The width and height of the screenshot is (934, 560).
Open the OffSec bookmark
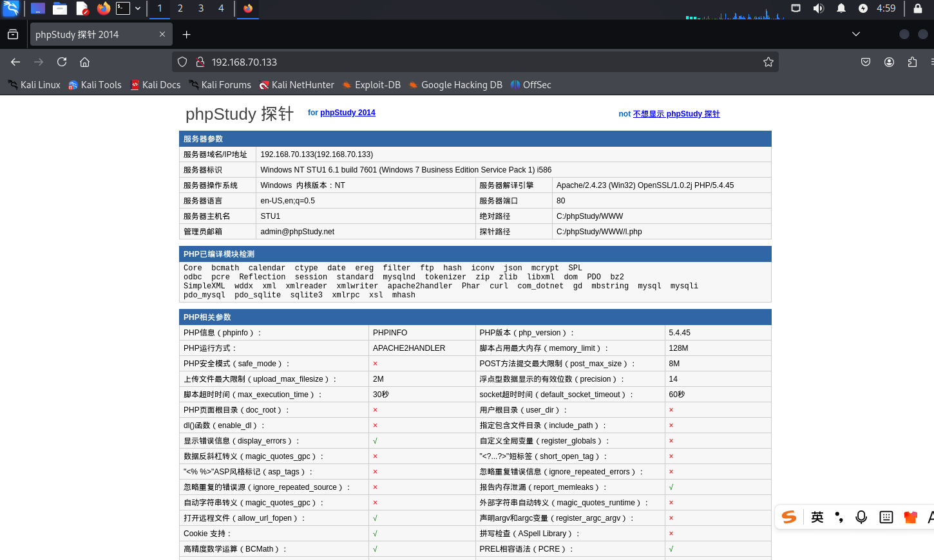pyautogui.click(x=531, y=85)
